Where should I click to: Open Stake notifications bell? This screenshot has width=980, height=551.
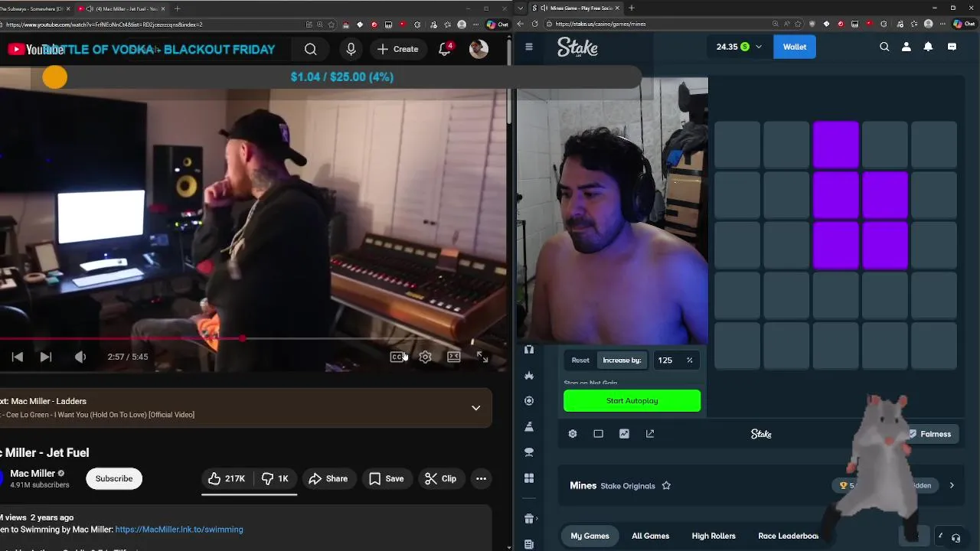click(928, 47)
